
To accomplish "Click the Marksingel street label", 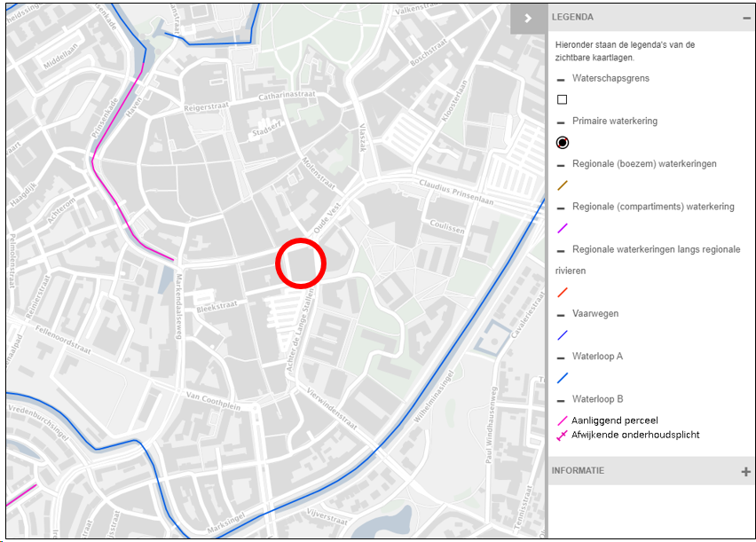I will tap(226, 522).
